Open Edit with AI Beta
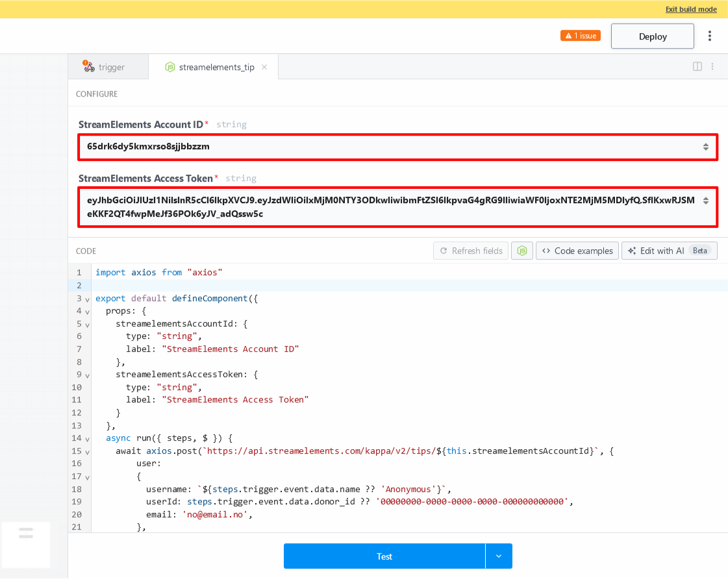The width and height of the screenshot is (728, 579). tap(669, 251)
